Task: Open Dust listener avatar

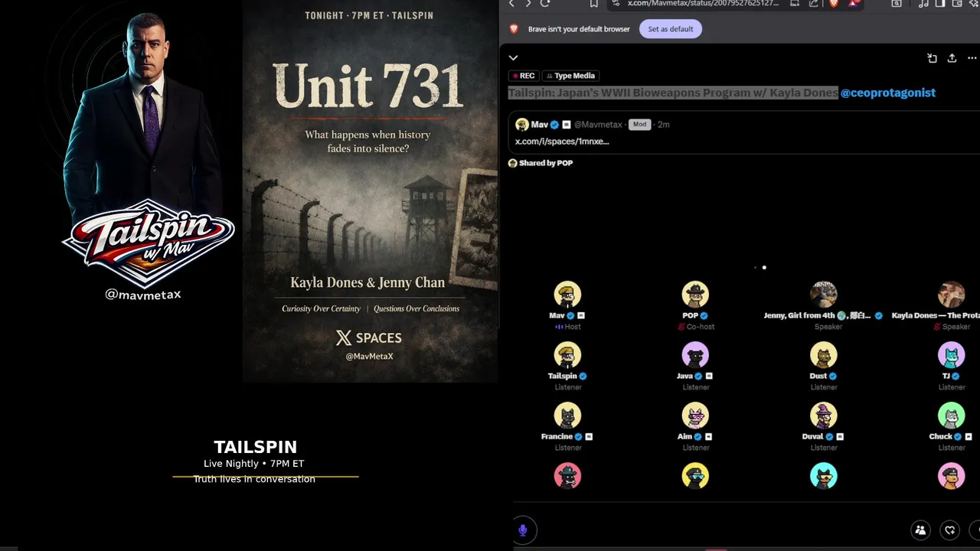Action: (824, 355)
